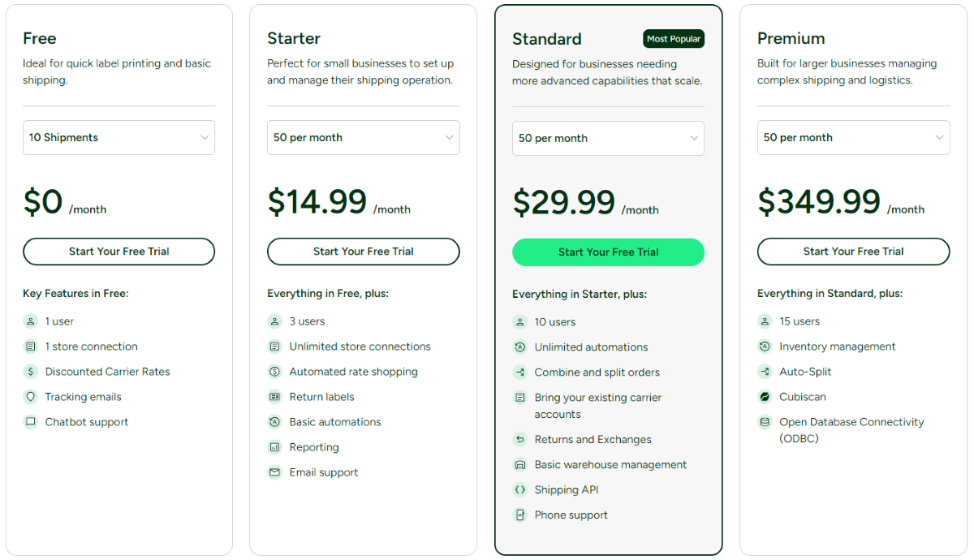Click the Reporting chart icon

tap(274, 447)
